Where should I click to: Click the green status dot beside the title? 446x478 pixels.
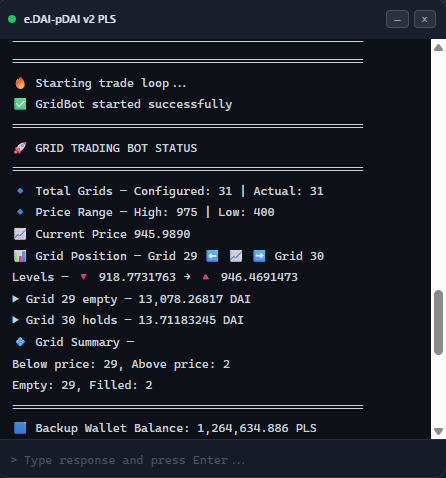click(x=12, y=19)
